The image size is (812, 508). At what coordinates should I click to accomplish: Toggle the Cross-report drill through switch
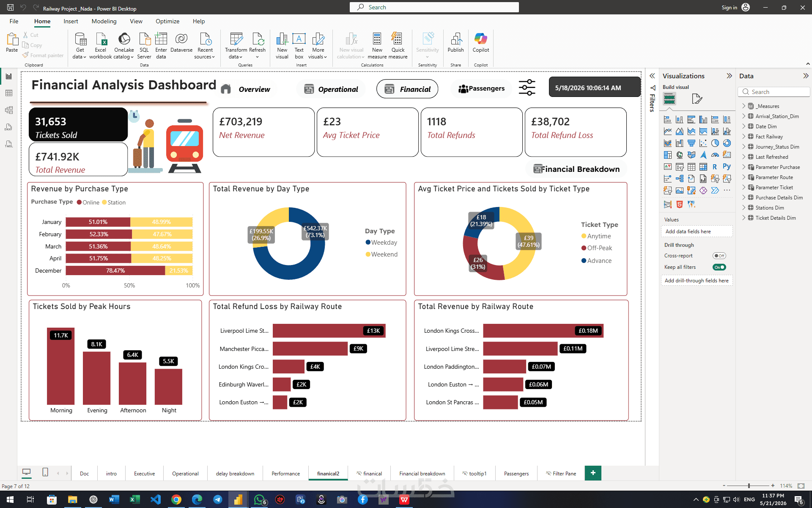719,256
